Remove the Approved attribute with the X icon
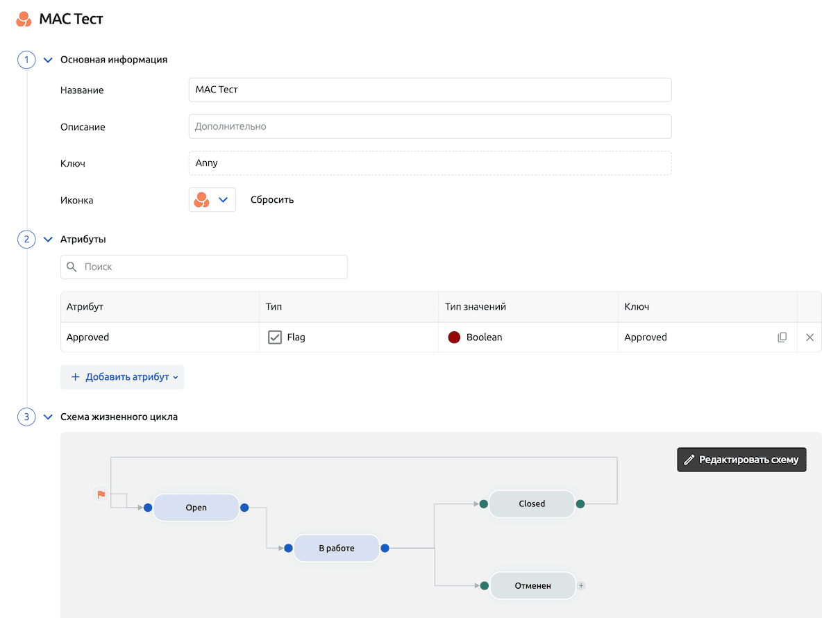Image resolution: width=840 pixels, height=618 pixels. click(809, 337)
